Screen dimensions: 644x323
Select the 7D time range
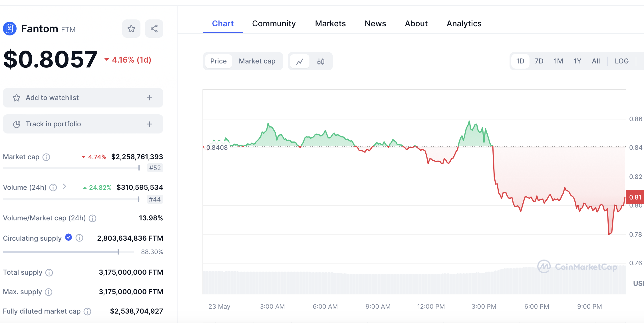(x=539, y=61)
